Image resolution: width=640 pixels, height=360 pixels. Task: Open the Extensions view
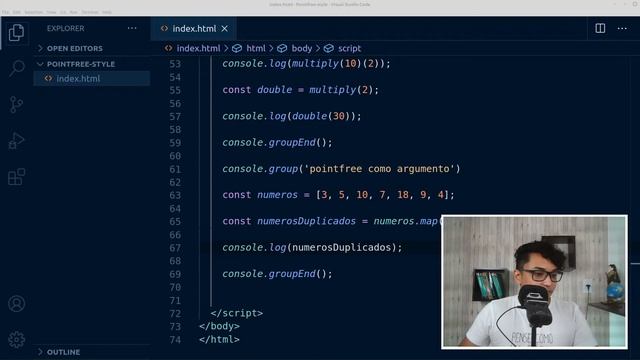click(x=16, y=177)
